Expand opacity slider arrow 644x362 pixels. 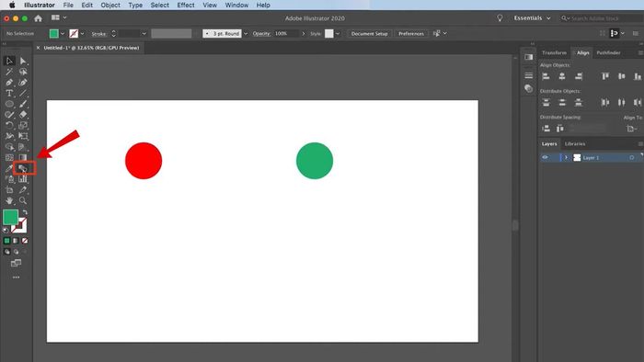tap(304, 34)
